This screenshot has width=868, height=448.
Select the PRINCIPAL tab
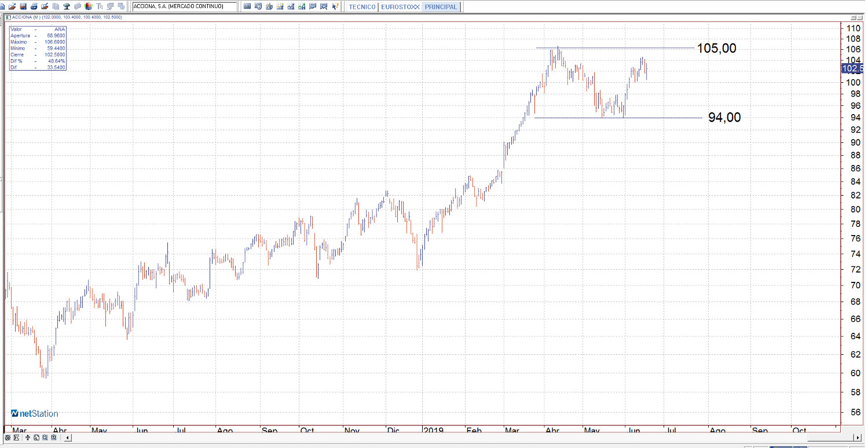pos(441,7)
